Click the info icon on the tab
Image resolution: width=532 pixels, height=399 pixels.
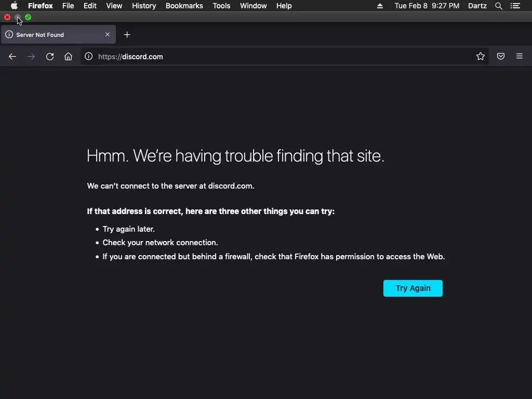[x=9, y=34]
